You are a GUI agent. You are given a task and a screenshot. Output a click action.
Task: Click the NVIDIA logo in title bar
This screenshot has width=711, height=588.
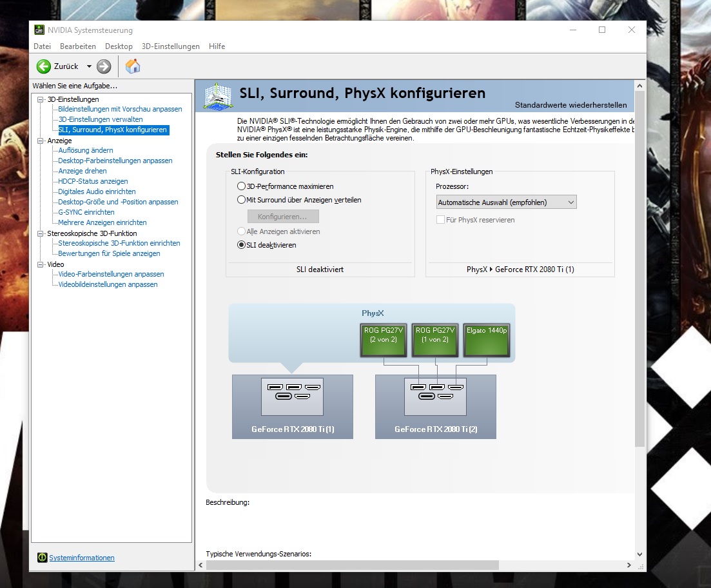[x=39, y=30]
